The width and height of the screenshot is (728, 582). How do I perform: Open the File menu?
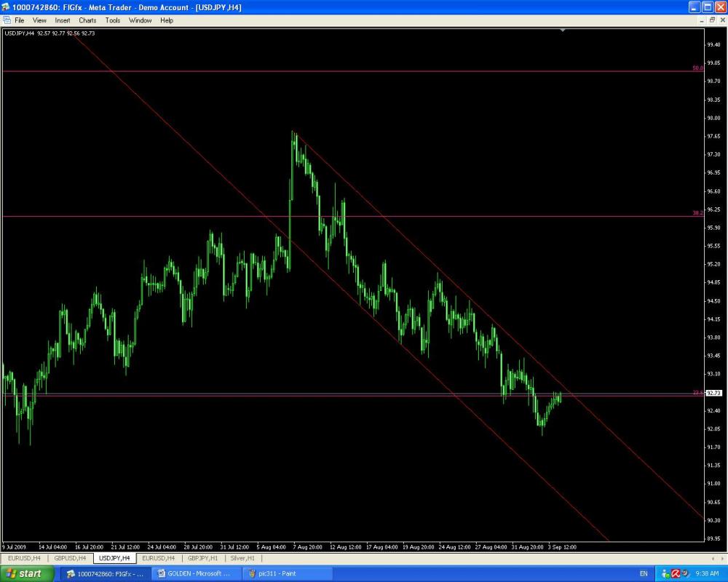click(20, 20)
